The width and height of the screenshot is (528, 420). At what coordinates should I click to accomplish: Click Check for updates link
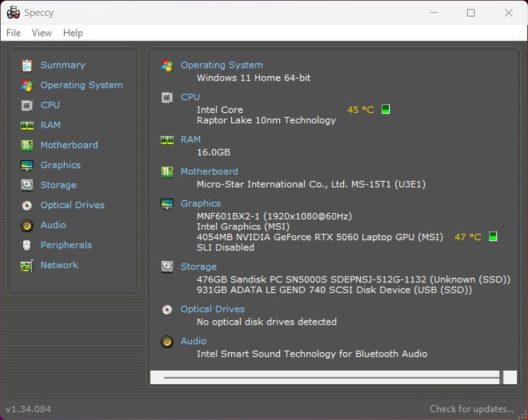[471, 409]
